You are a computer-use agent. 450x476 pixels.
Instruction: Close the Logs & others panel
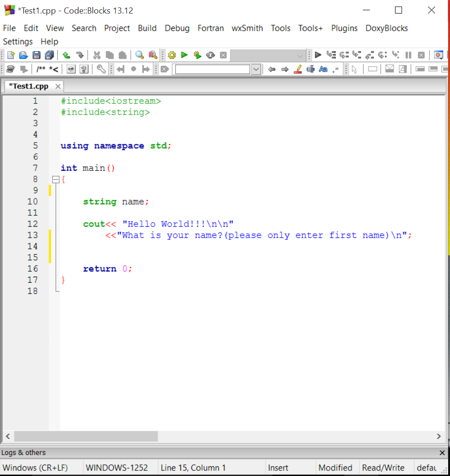click(x=442, y=453)
